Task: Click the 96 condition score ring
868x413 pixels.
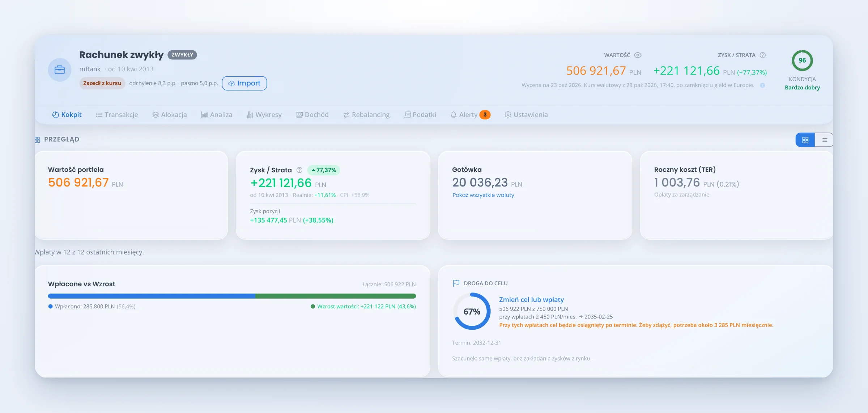Action: 802,60
